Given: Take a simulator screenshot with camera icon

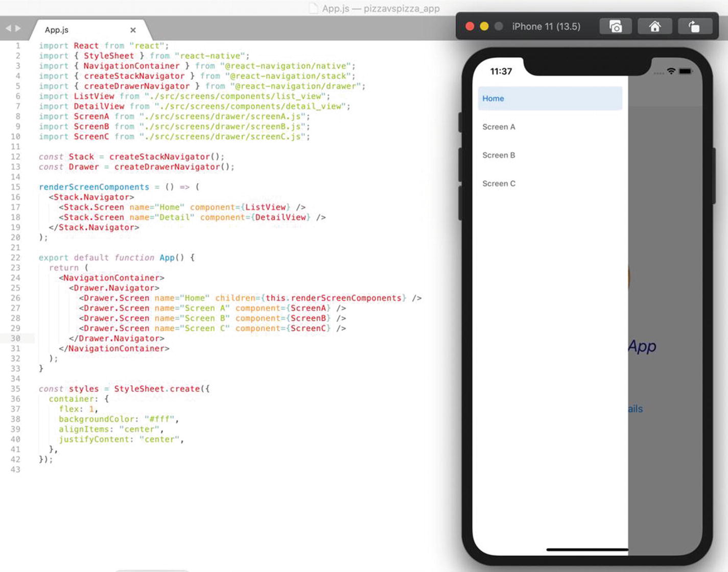Looking at the screenshot, I should [x=616, y=27].
